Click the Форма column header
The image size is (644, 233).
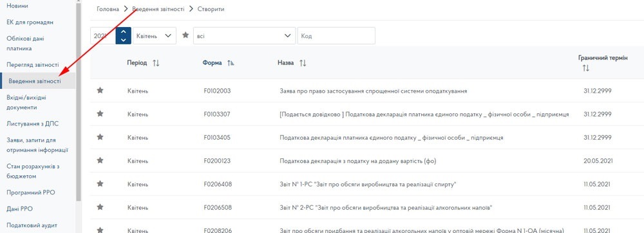click(x=212, y=63)
